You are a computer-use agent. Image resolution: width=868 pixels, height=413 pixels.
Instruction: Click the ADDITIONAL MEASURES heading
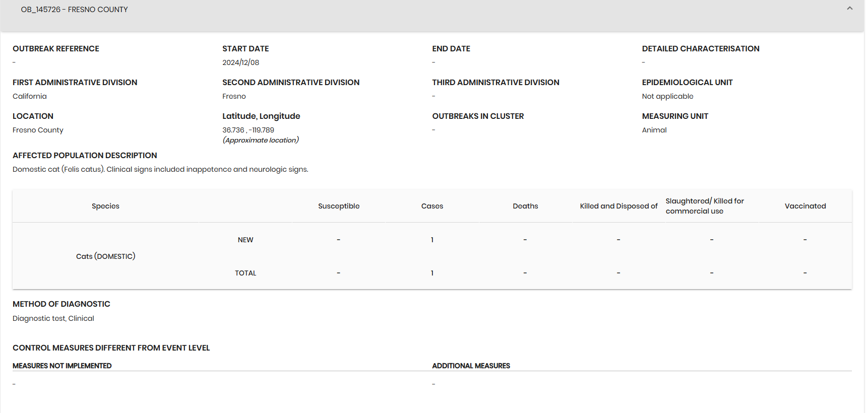pos(471,366)
